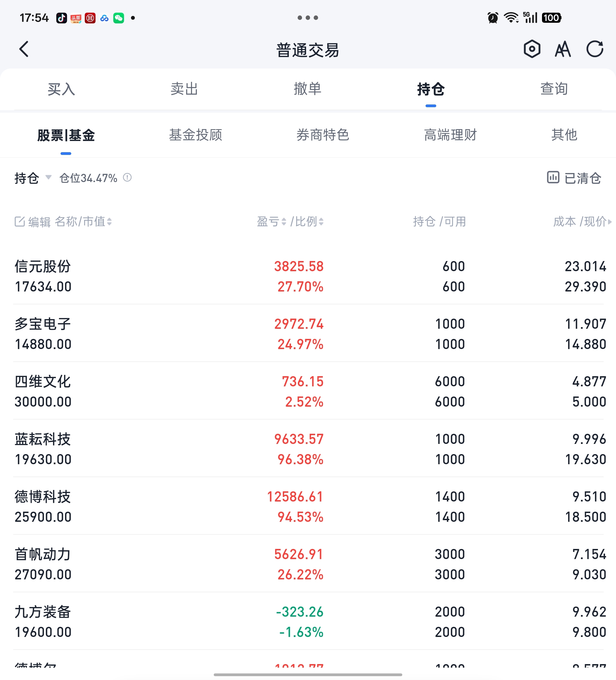The height and width of the screenshot is (680, 616).
Task: Open the three-dots menu at top
Action: (x=307, y=18)
